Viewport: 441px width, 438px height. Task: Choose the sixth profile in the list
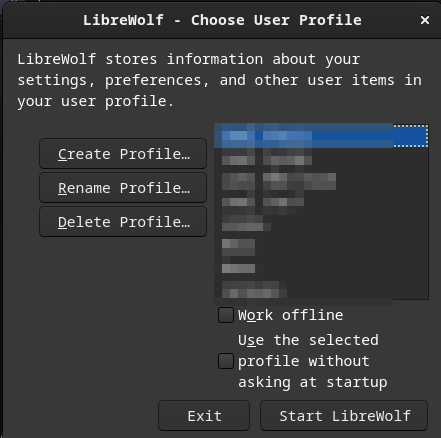point(321,245)
